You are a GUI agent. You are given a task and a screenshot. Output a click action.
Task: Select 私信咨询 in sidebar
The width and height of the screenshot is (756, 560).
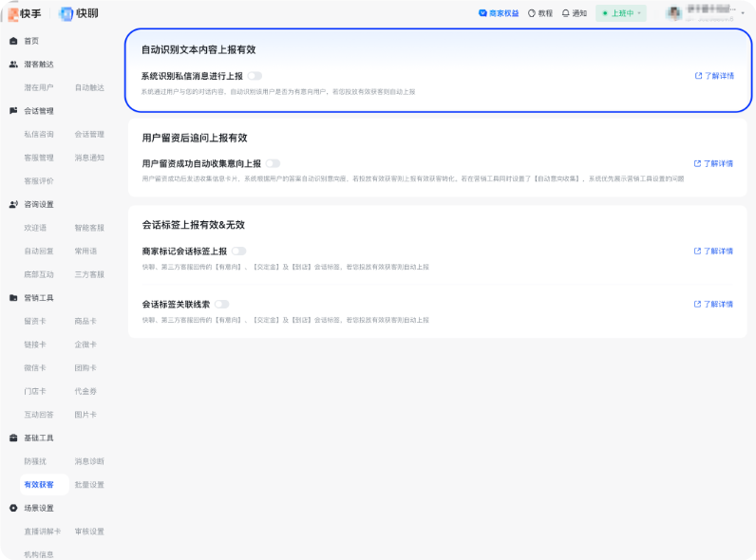click(x=39, y=135)
